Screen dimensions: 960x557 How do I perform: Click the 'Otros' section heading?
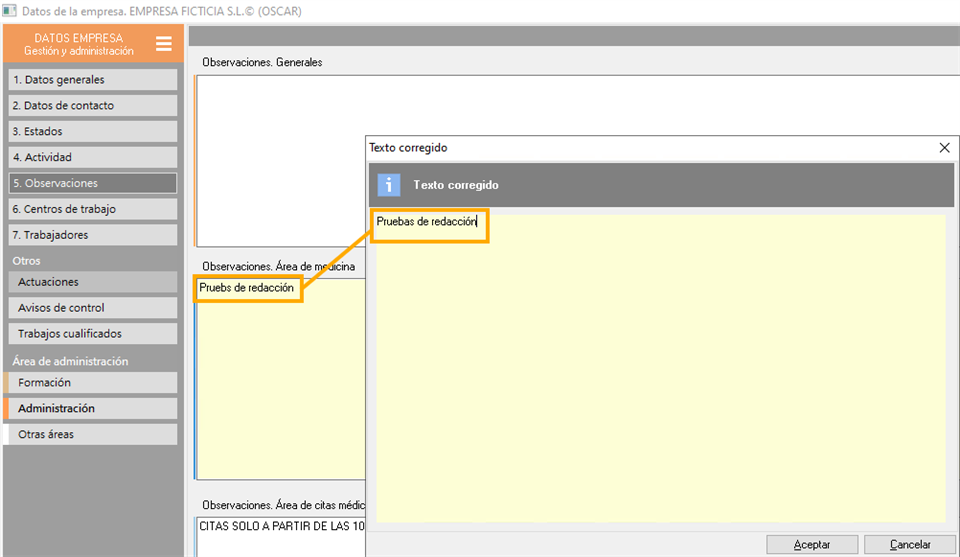tap(26, 261)
